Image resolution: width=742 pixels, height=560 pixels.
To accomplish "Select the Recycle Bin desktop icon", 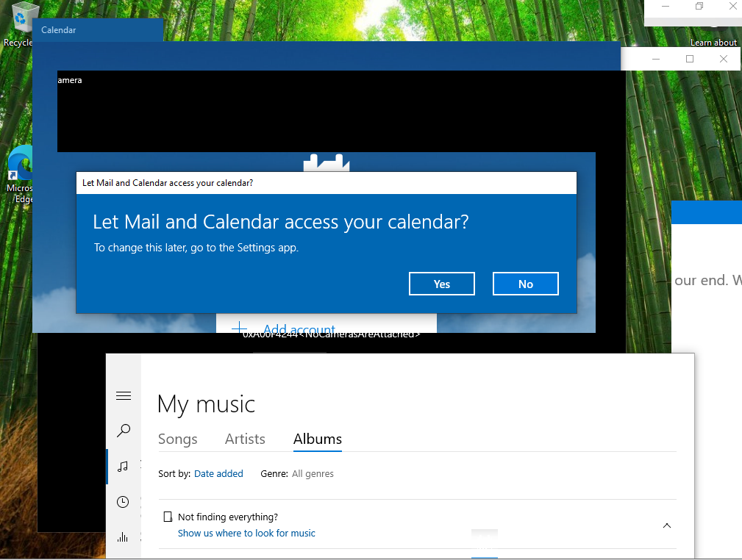I will coord(22,22).
